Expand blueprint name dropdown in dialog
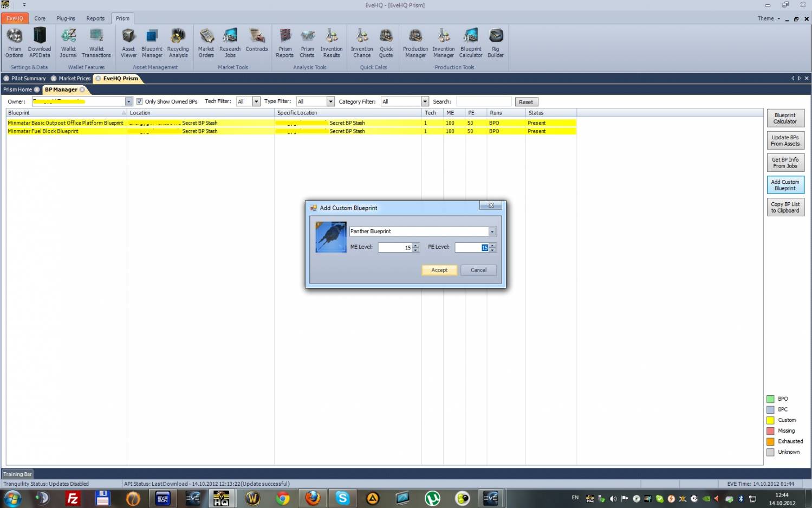This screenshot has width=812, height=508. pos(492,232)
